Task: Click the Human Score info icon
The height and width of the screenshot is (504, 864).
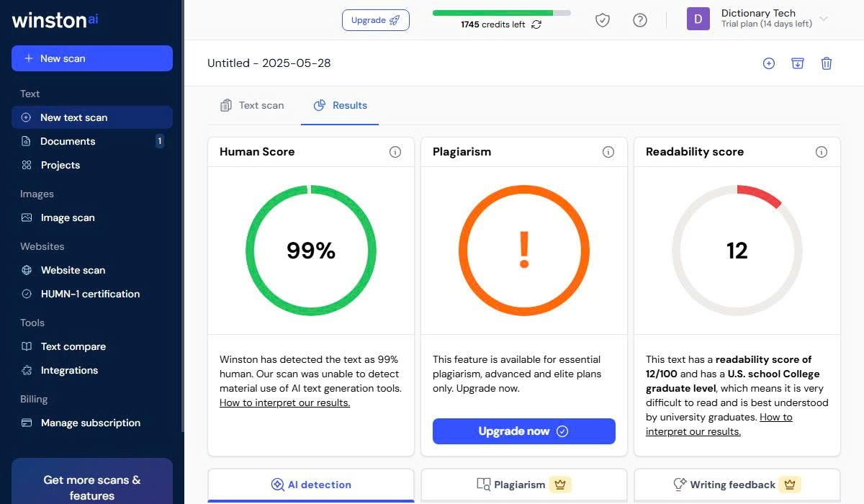Action: [x=395, y=152]
